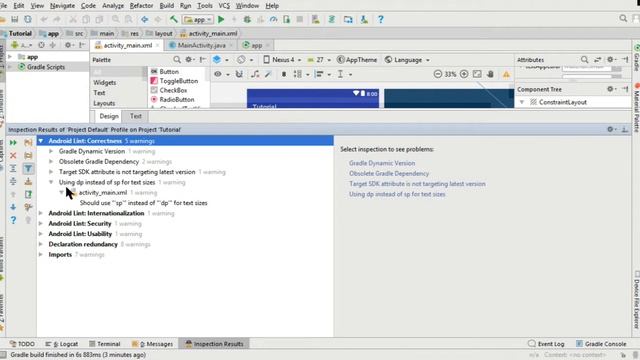The image size is (640, 360).
Task: Show layout warnings triangle icon
Action: [x=506, y=74]
